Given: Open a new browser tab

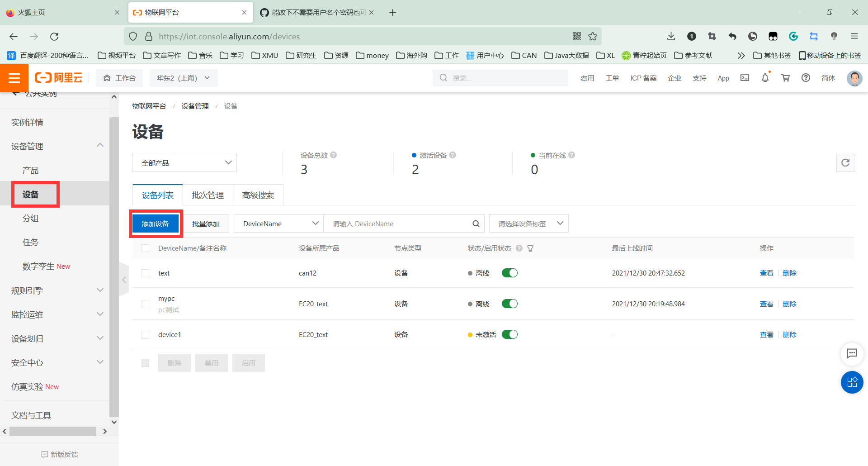Looking at the screenshot, I should click(392, 13).
